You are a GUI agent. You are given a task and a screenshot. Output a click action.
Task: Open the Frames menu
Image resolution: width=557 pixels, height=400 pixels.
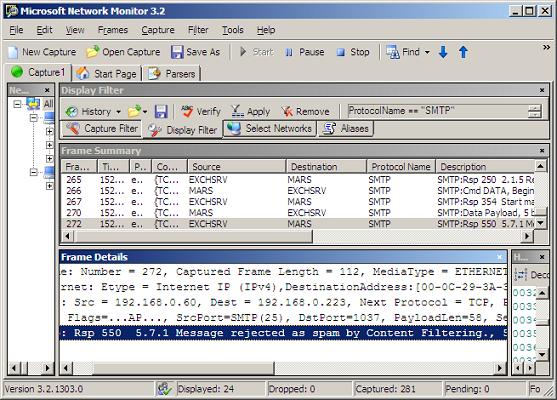point(113,30)
